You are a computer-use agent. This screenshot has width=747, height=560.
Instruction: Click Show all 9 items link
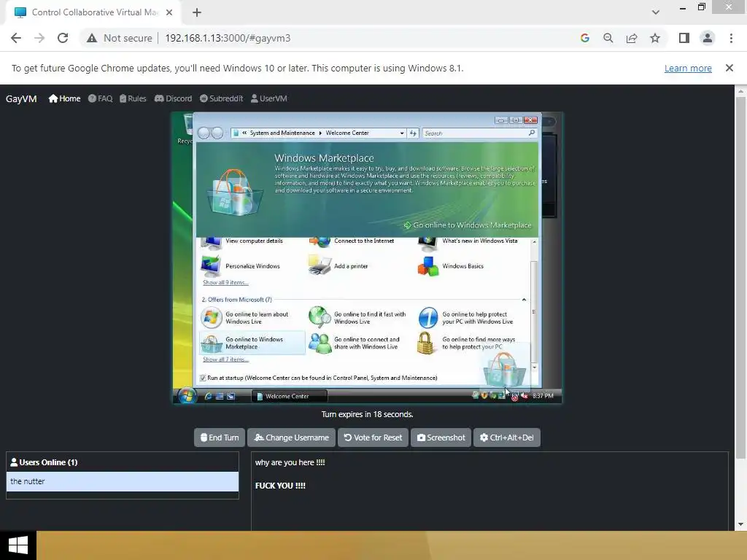point(225,282)
